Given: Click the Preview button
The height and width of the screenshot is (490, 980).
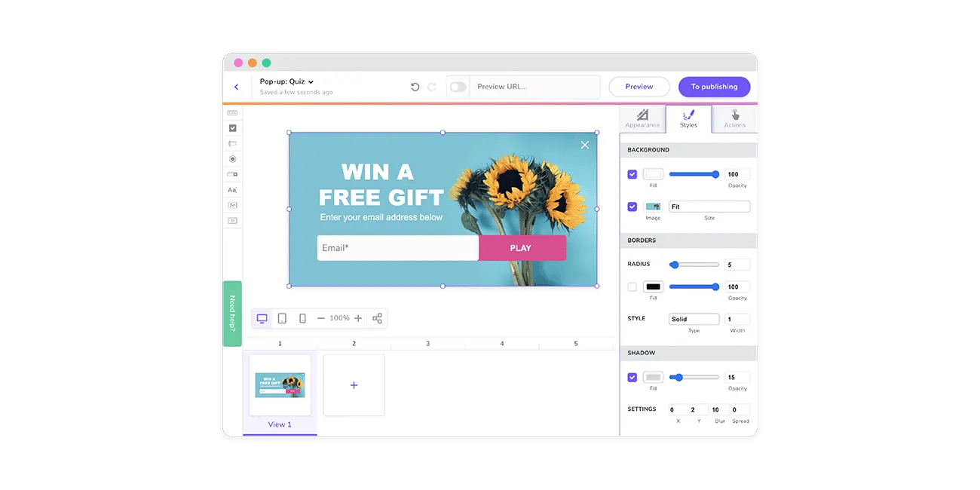Looking at the screenshot, I should pyautogui.click(x=639, y=87).
